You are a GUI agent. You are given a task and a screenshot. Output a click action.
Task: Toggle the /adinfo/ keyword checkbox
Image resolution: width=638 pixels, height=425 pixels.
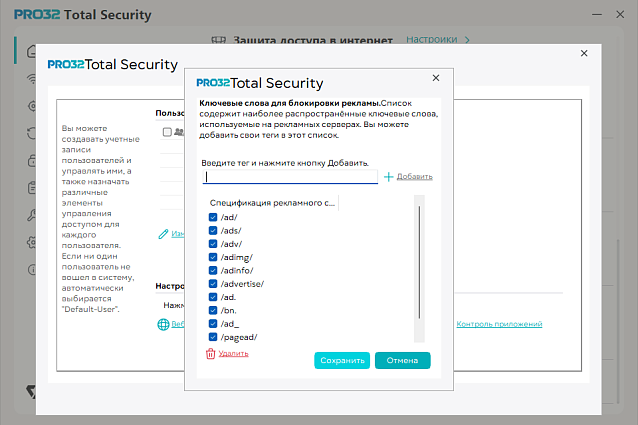pos(213,270)
